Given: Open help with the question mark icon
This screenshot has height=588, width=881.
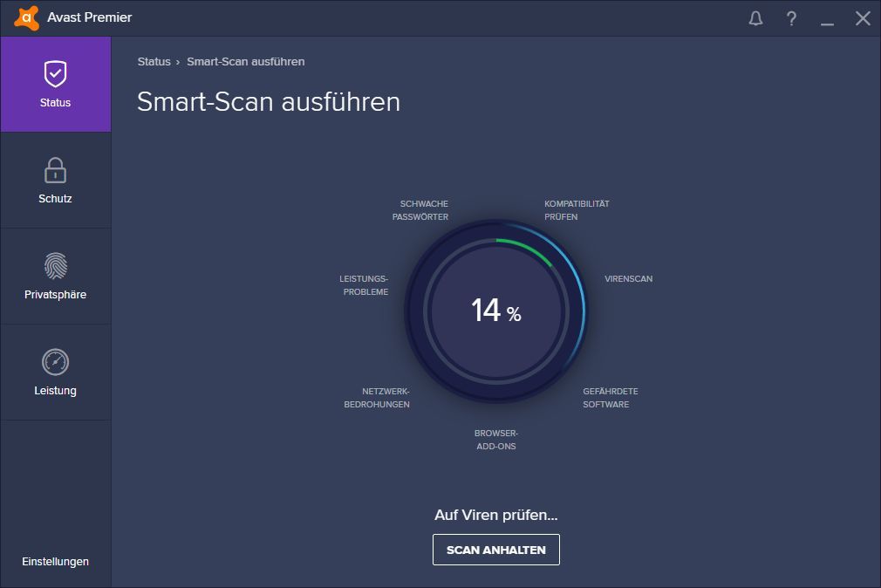Looking at the screenshot, I should pos(791,18).
